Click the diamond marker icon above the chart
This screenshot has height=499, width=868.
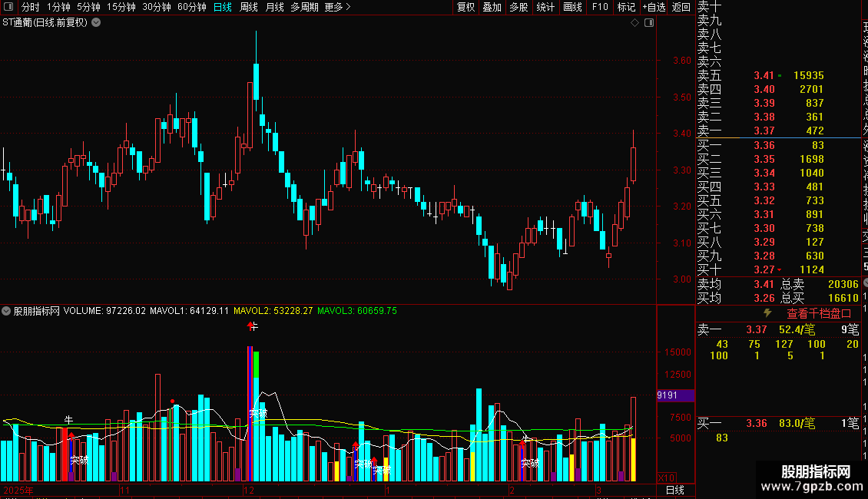click(x=635, y=23)
